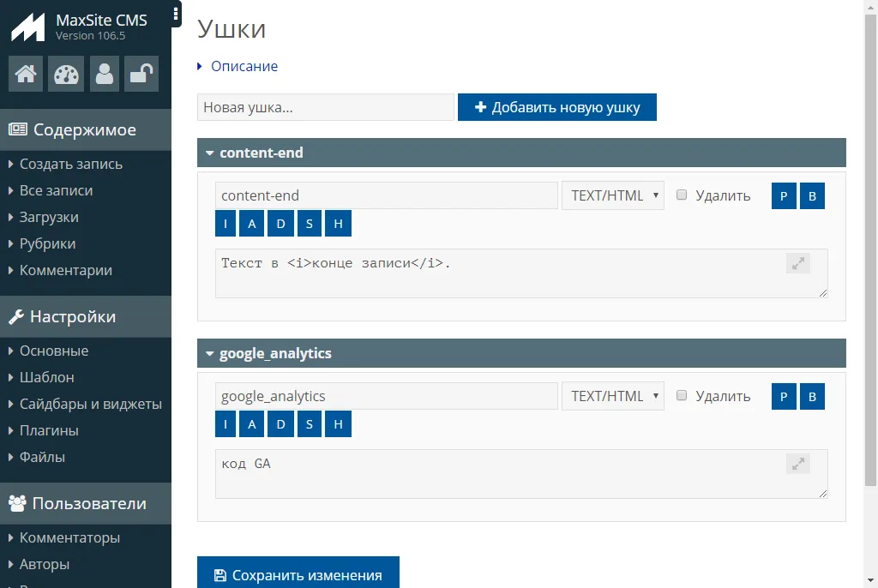Open TEXT/HTML dropdown for google_analytics
This screenshot has width=878, height=588.
point(612,396)
